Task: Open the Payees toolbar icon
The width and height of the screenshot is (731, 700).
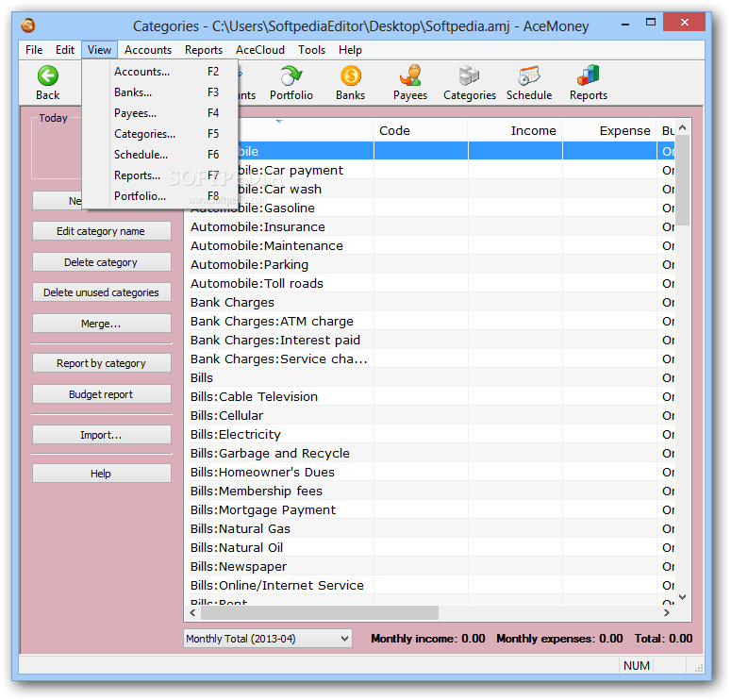Action: [410, 76]
